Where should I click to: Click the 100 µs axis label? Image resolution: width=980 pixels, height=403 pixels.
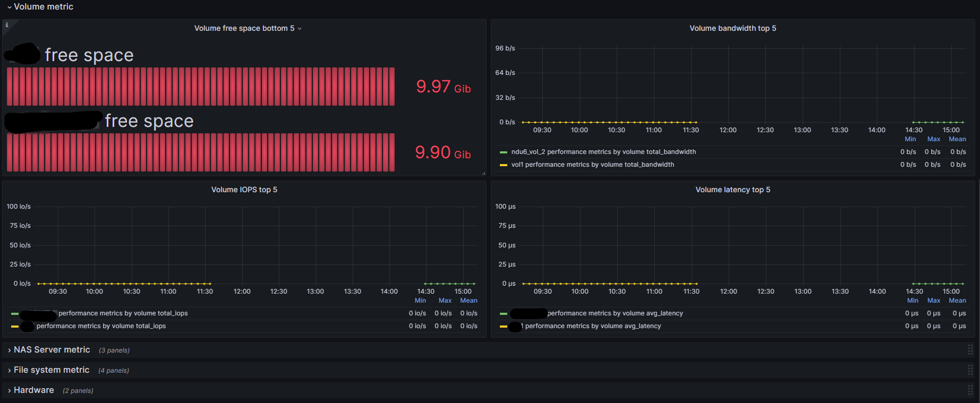tap(505, 207)
